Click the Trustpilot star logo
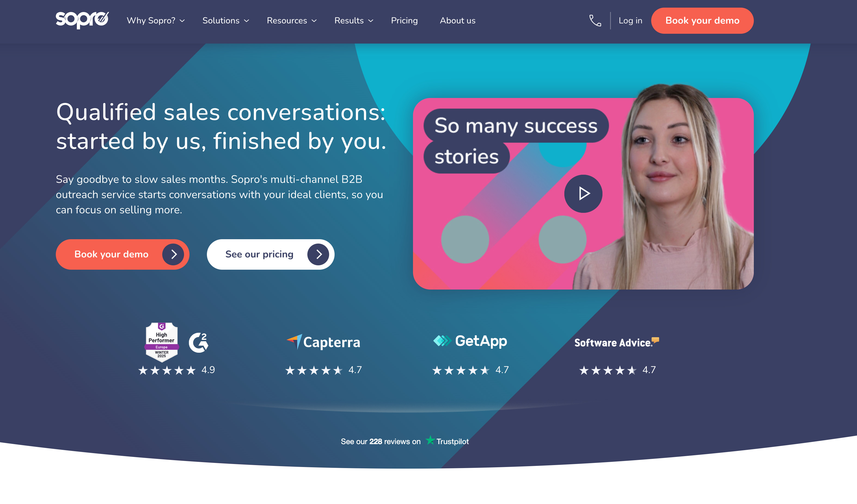The height and width of the screenshot is (504, 857). [x=430, y=440]
